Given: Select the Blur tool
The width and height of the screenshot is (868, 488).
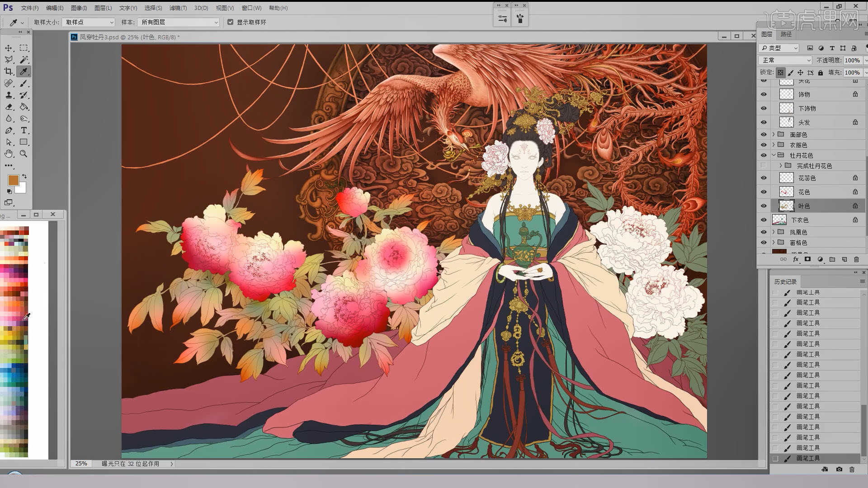Looking at the screenshot, I should (9, 118).
